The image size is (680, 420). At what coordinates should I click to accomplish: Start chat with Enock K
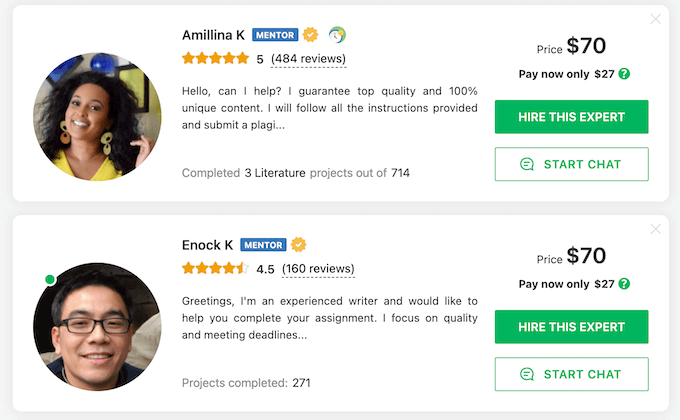pos(571,374)
